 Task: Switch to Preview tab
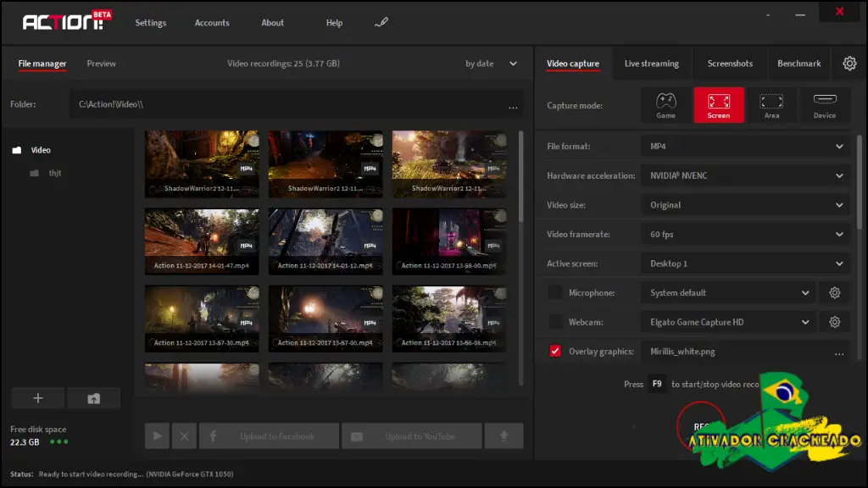(x=102, y=64)
